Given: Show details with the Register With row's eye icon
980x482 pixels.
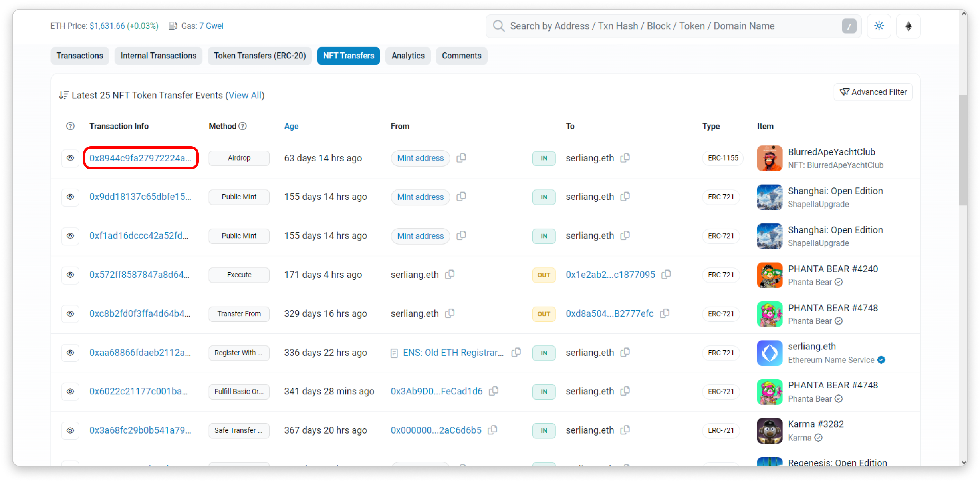Looking at the screenshot, I should [x=70, y=353].
